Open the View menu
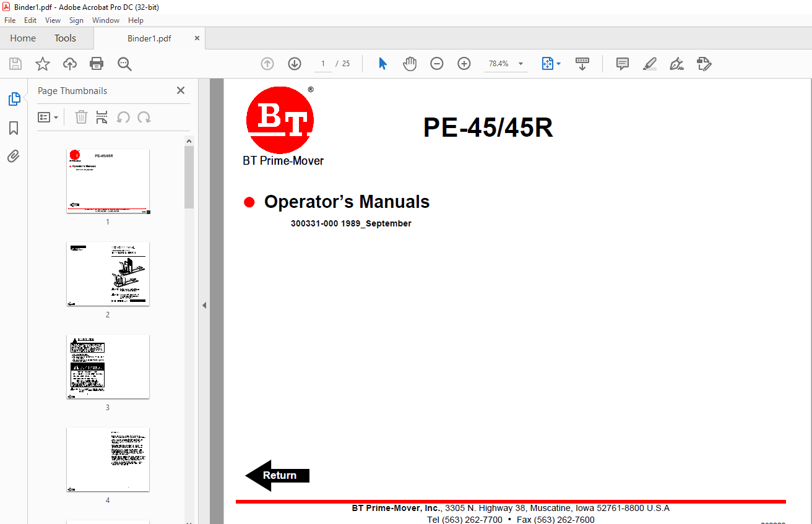Screen dimensions: 812x524 click(53, 20)
